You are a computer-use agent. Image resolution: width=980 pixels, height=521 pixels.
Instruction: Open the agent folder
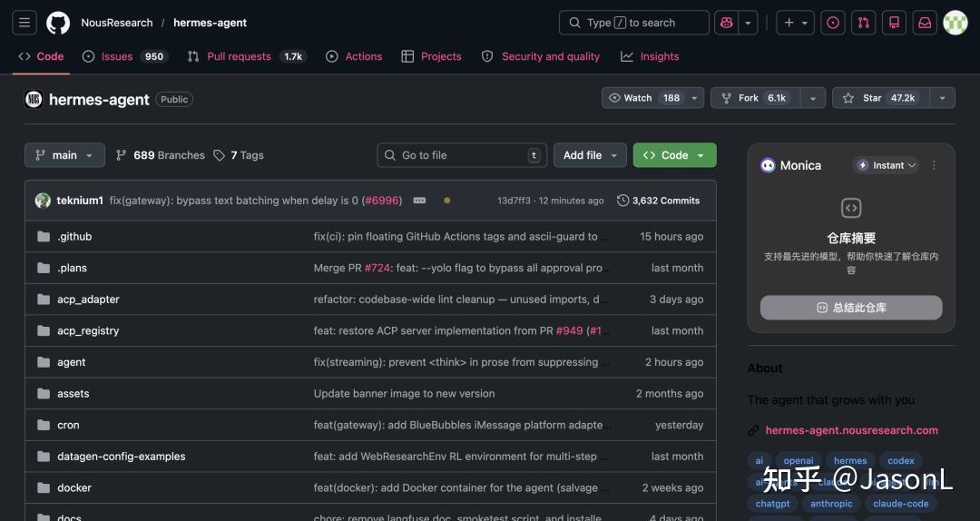tap(72, 362)
